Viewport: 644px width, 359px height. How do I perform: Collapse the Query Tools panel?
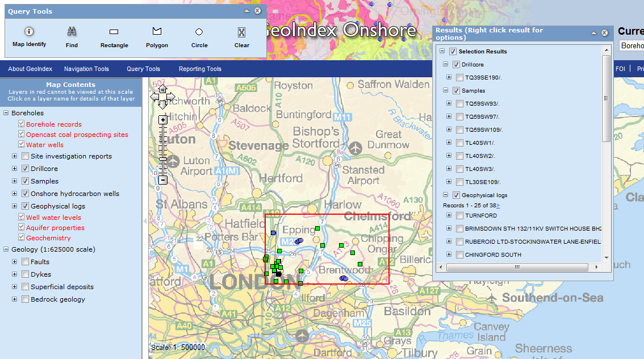coord(246,11)
